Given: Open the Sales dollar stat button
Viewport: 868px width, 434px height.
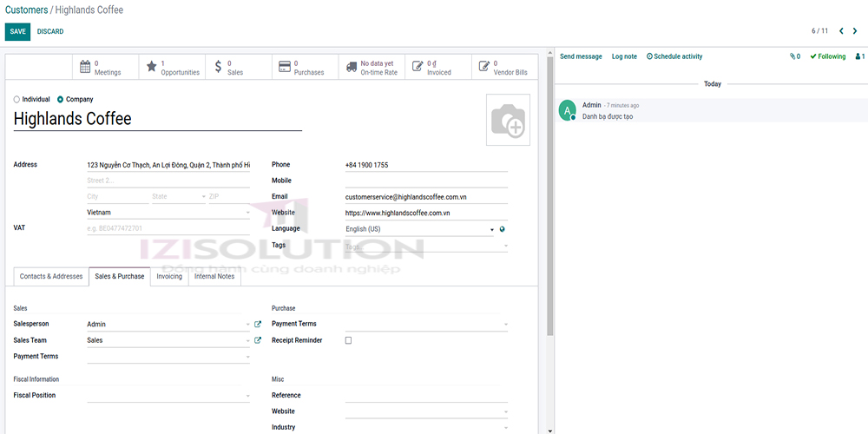Looking at the screenshot, I should 238,67.
